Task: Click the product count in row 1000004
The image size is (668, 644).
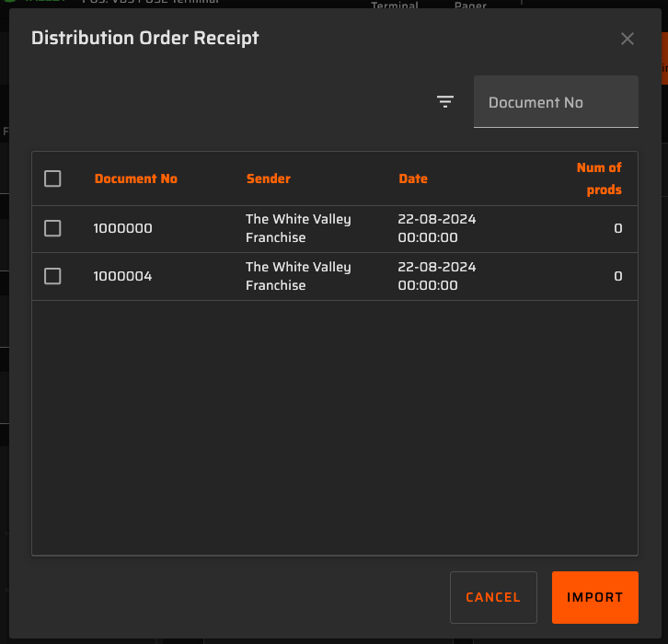Action: point(618,276)
